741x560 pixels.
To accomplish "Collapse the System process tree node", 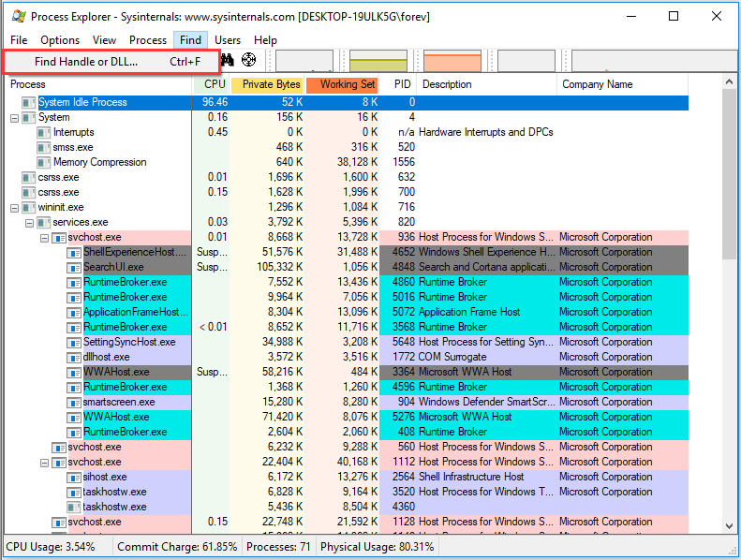I will (14, 117).
